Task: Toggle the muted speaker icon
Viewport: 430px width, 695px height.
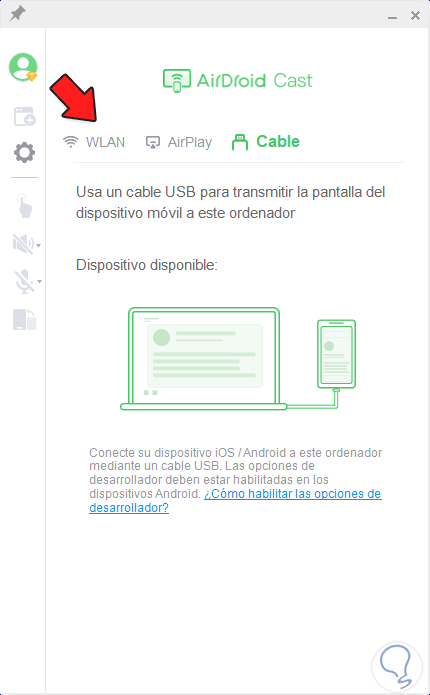Action: [x=23, y=244]
